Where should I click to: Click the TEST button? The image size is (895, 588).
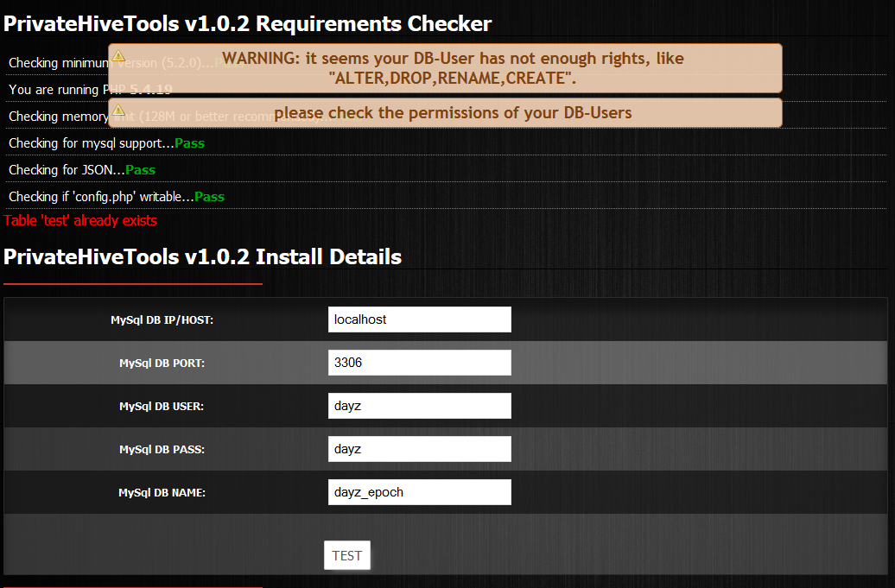pyautogui.click(x=347, y=555)
